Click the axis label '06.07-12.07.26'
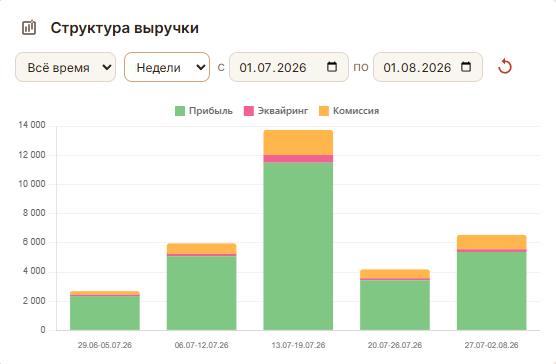 point(201,345)
